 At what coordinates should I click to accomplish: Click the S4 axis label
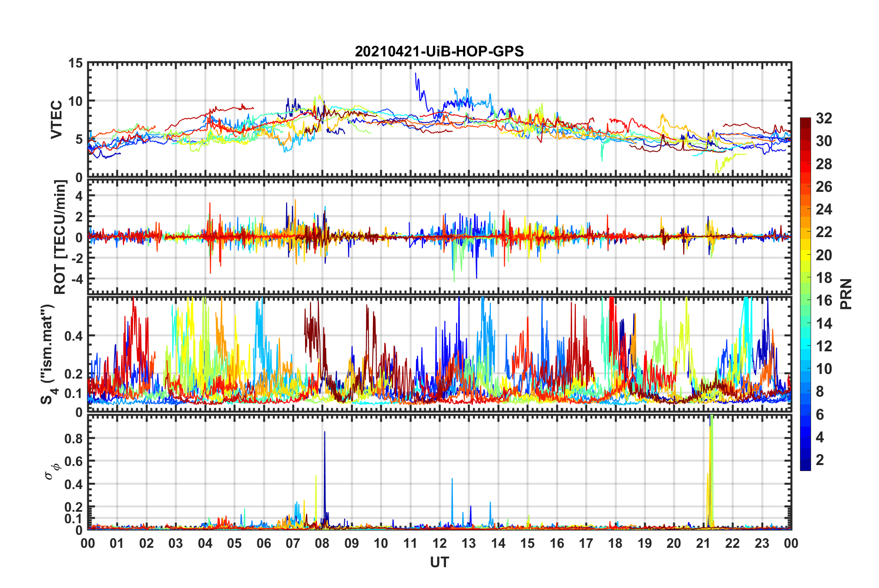[x=48, y=354]
